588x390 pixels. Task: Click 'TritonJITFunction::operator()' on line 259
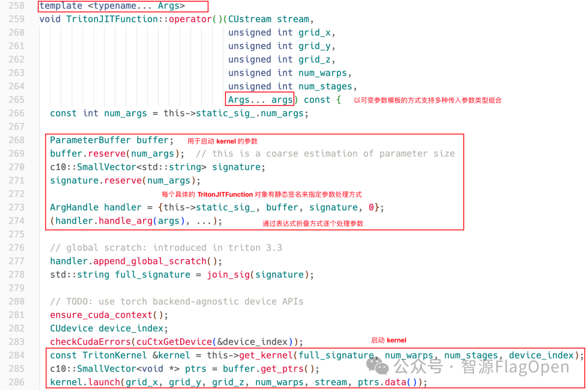pyautogui.click(x=144, y=19)
